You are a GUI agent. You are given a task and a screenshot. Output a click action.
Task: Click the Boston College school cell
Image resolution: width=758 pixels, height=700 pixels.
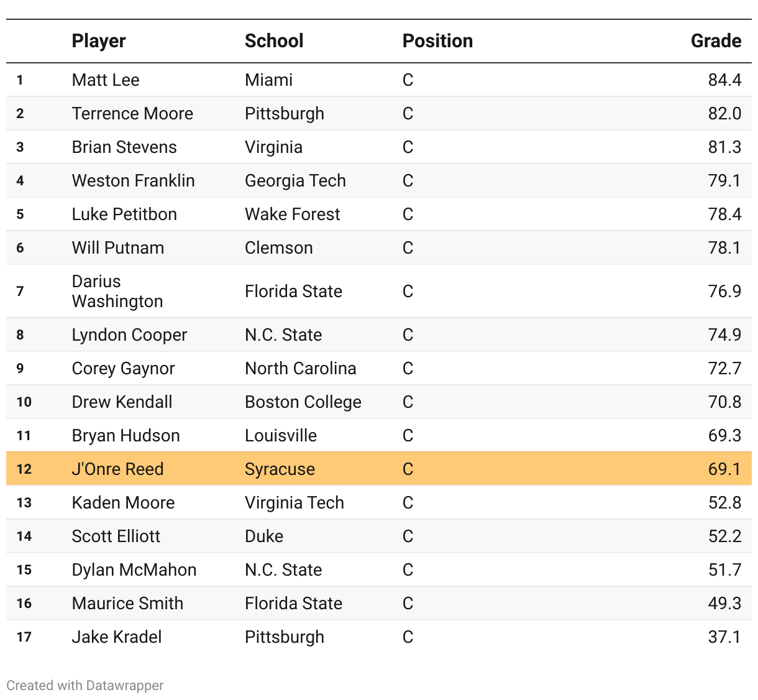pos(303,402)
